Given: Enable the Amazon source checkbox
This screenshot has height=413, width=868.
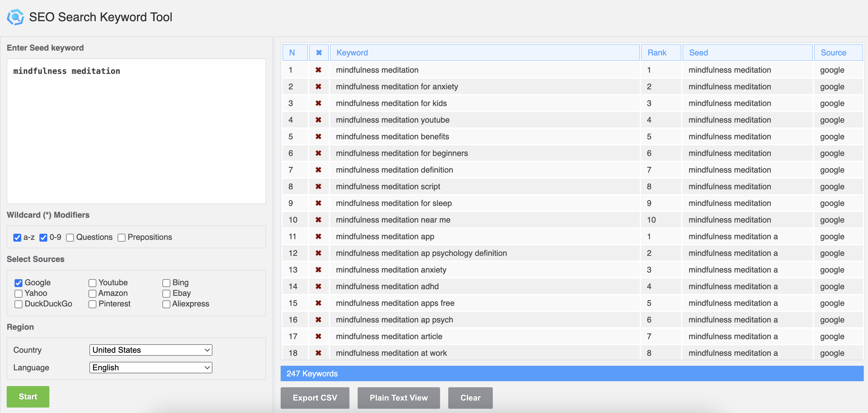Looking at the screenshot, I should coord(92,293).
